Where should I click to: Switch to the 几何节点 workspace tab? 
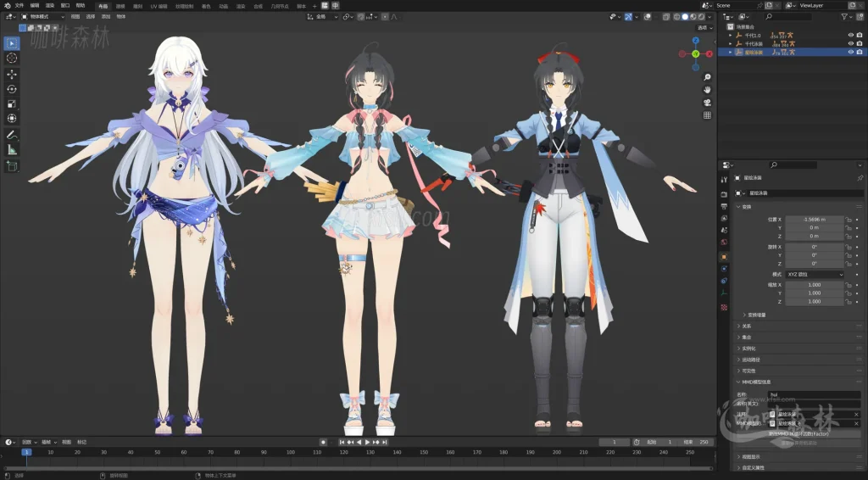280,6
